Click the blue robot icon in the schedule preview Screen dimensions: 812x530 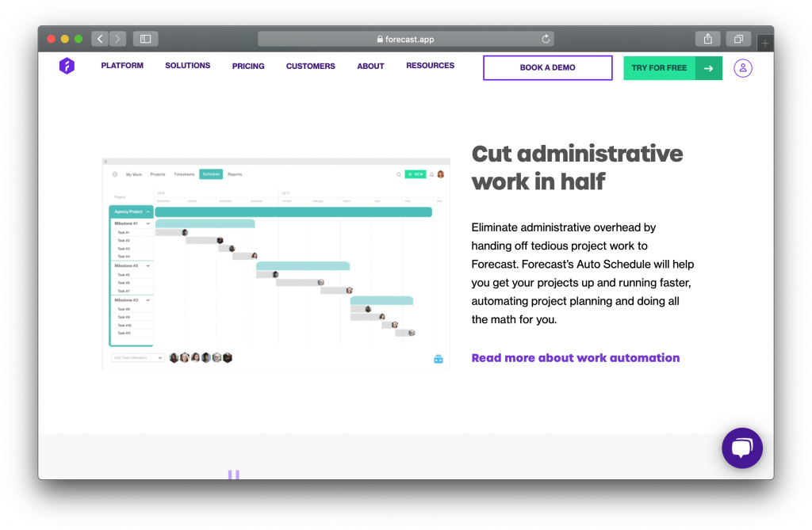pos(438,359)
